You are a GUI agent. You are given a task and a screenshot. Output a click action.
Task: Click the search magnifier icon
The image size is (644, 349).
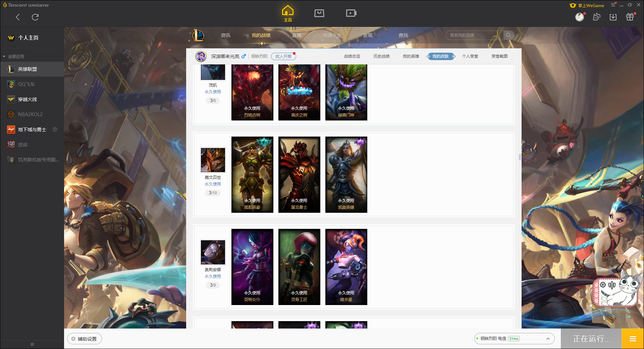508,35
